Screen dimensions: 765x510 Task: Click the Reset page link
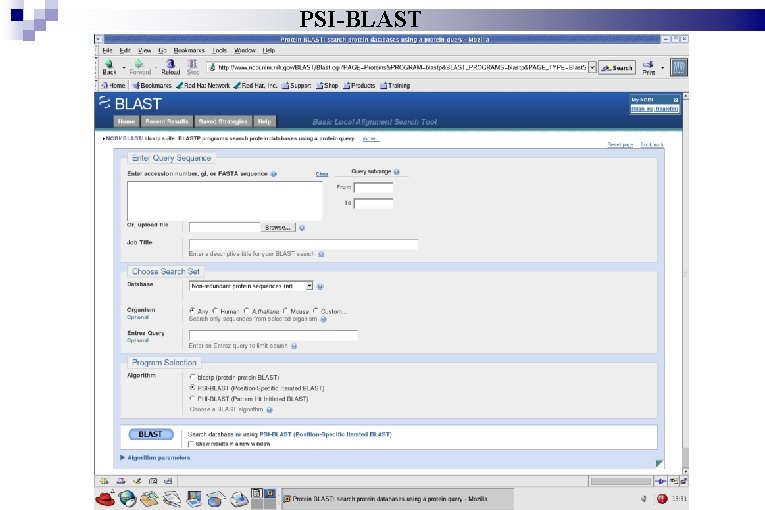pos(620,144)
